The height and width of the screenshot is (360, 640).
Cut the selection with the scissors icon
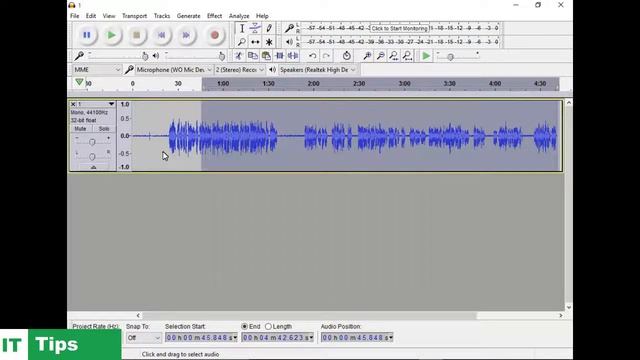click(239, 56)
